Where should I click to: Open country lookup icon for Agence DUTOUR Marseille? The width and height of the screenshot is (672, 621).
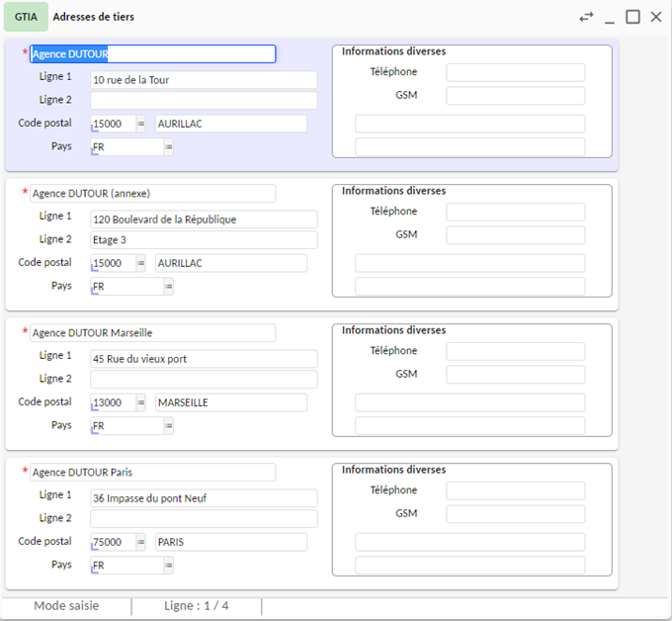(x=168, y=426)
